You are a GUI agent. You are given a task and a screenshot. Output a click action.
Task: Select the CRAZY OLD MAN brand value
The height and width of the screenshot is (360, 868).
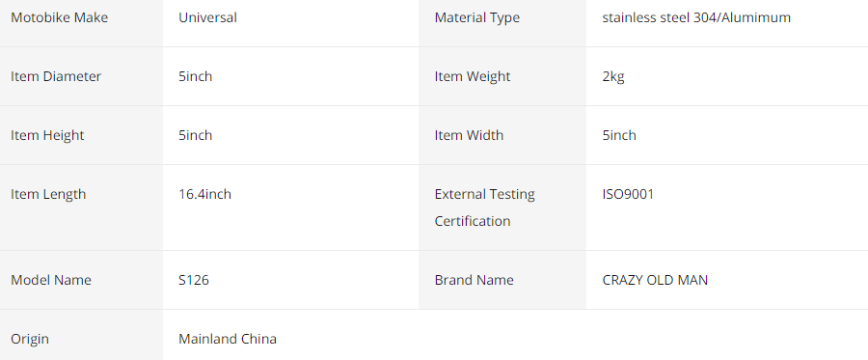pyautogui.click(x=655, y=280)
